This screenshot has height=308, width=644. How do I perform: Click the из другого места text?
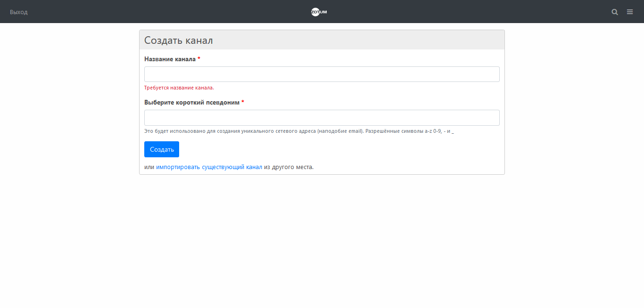[x=289, y=167]
